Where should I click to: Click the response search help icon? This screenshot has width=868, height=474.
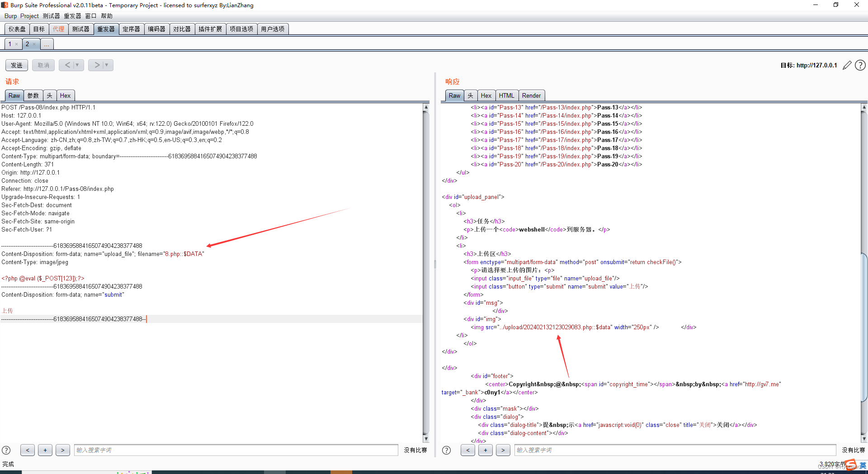446,450
